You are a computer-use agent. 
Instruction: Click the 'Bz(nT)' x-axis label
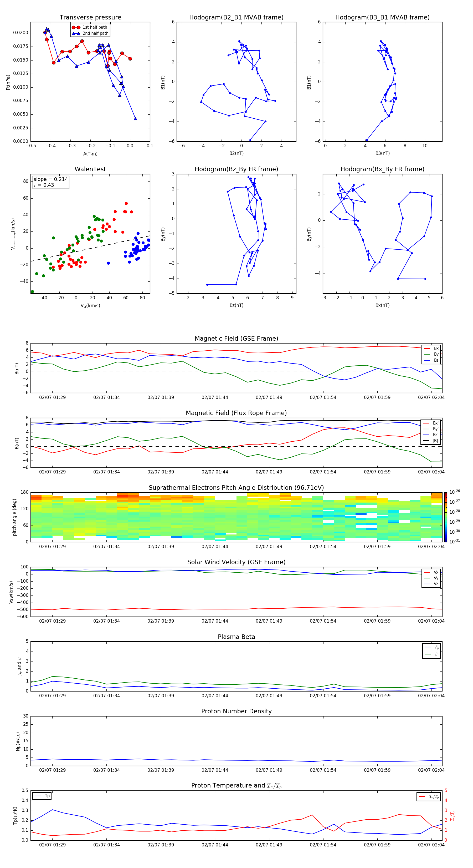[x=236, y=305]
